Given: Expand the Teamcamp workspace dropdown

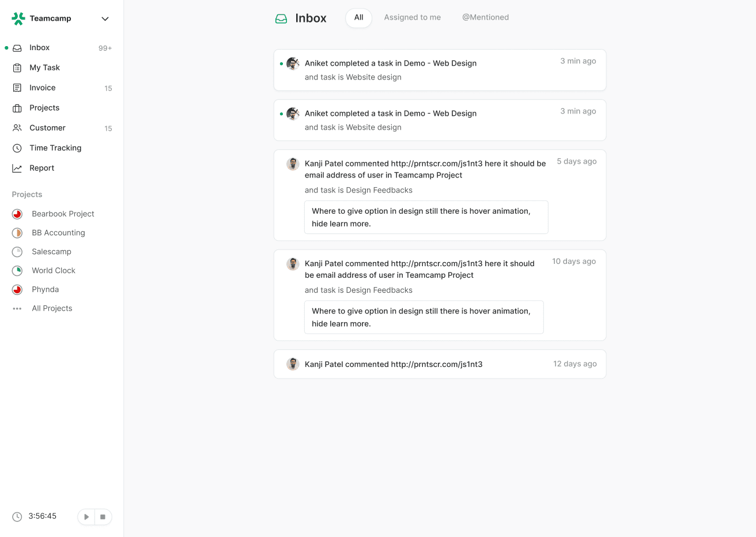Looking at the screenshot, I should [x=105, y=18].
